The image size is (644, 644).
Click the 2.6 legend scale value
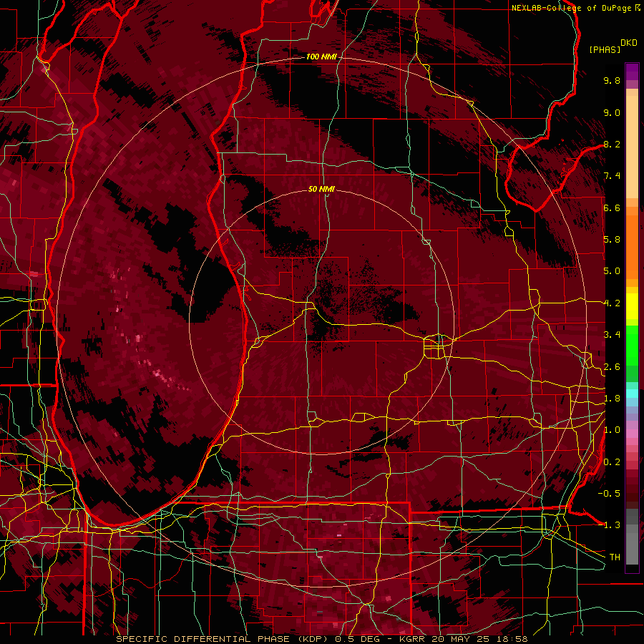point(612,367)
